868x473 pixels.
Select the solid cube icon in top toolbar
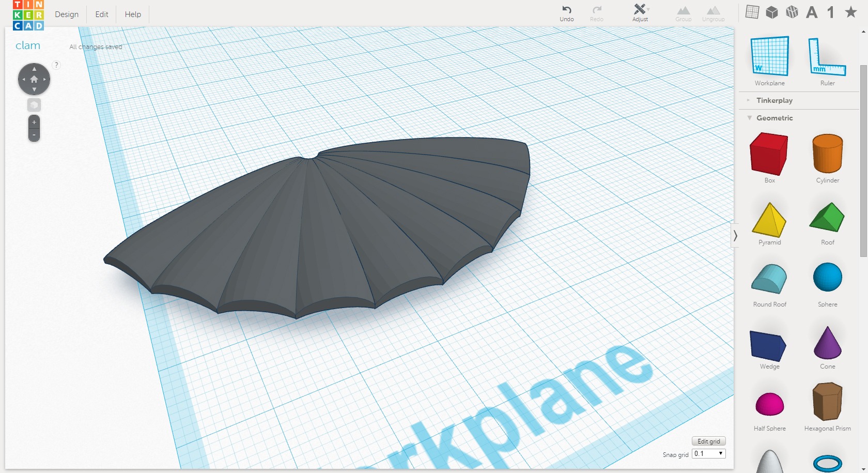(x=772, y=12)
